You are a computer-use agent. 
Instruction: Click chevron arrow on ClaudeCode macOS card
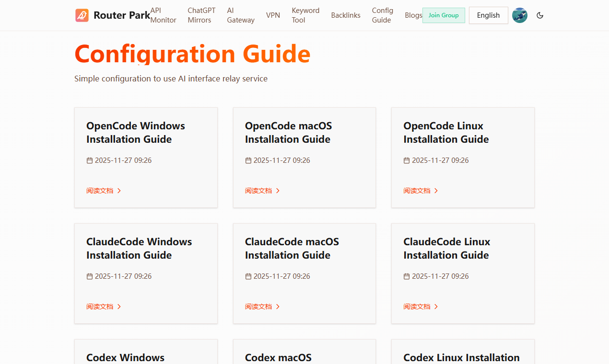[278, 307]
